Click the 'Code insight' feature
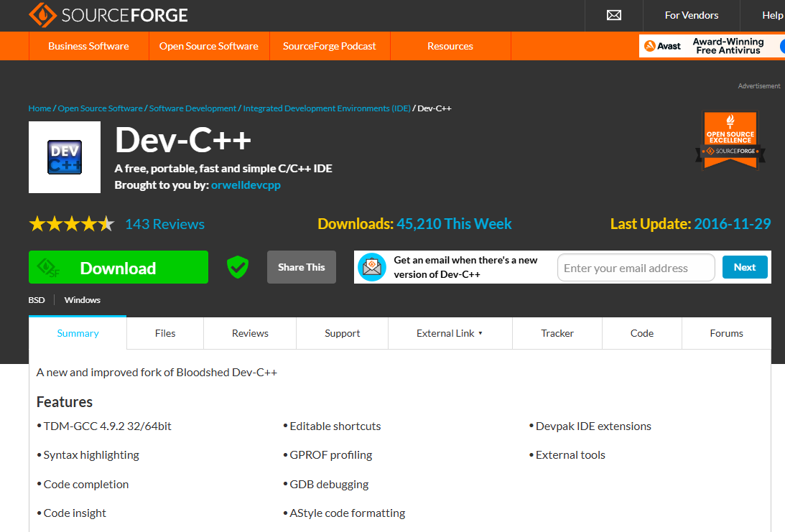Viewport: 785px width, 532px height. pyautogui.click(x=75, y=513)
